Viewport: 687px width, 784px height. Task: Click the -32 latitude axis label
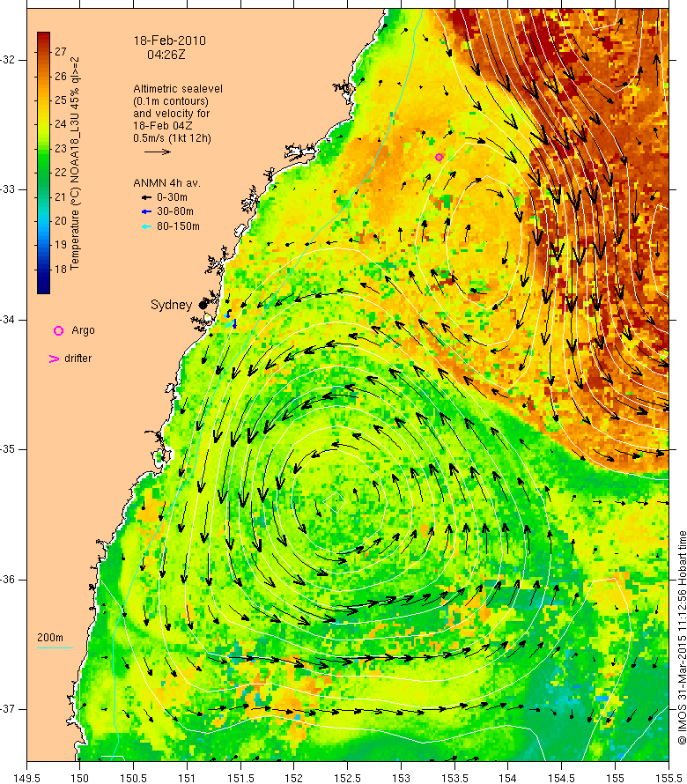[8, 60]
